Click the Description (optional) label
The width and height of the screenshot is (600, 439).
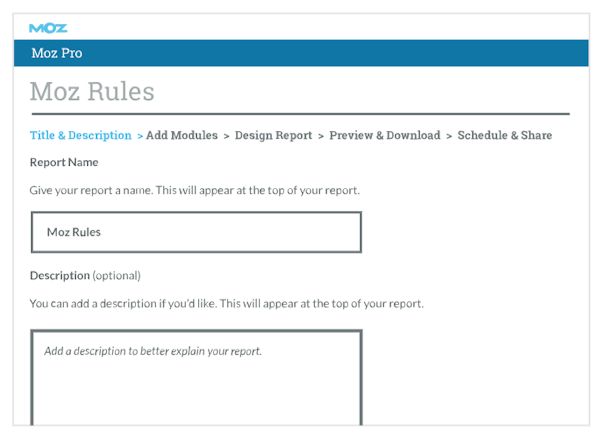[85, 276]
